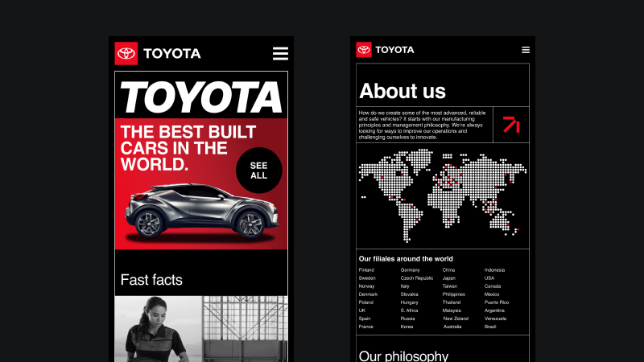Select Mexico in the country list

click(492, 294)
